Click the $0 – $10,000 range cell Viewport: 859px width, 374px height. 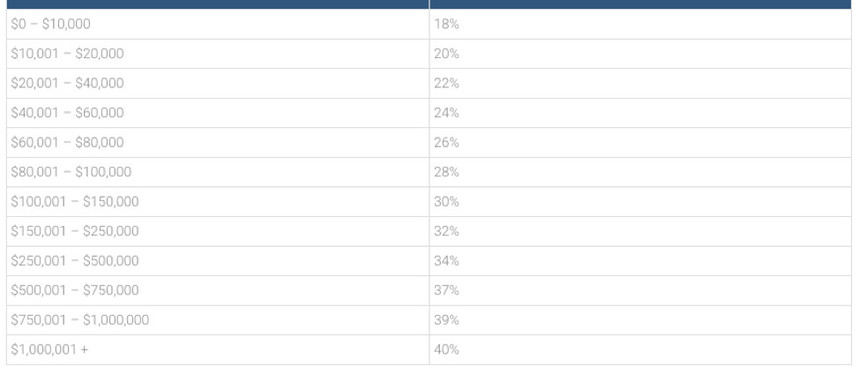pos(217,24)
